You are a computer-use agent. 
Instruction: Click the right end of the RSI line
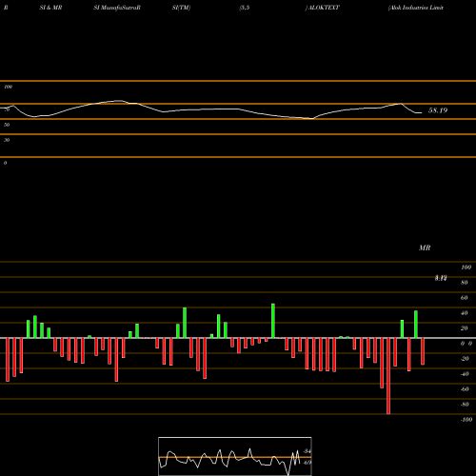[x=421, y=112]
